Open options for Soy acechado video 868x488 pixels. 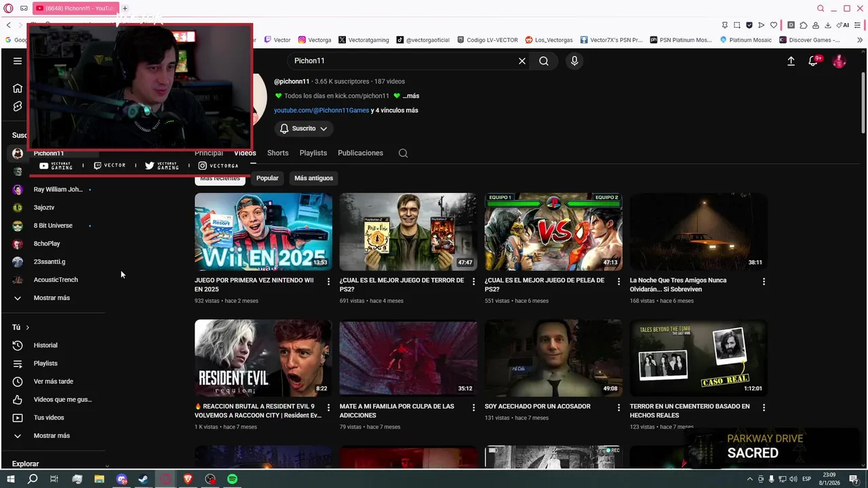pyautogui.click(x=618, y=407)
